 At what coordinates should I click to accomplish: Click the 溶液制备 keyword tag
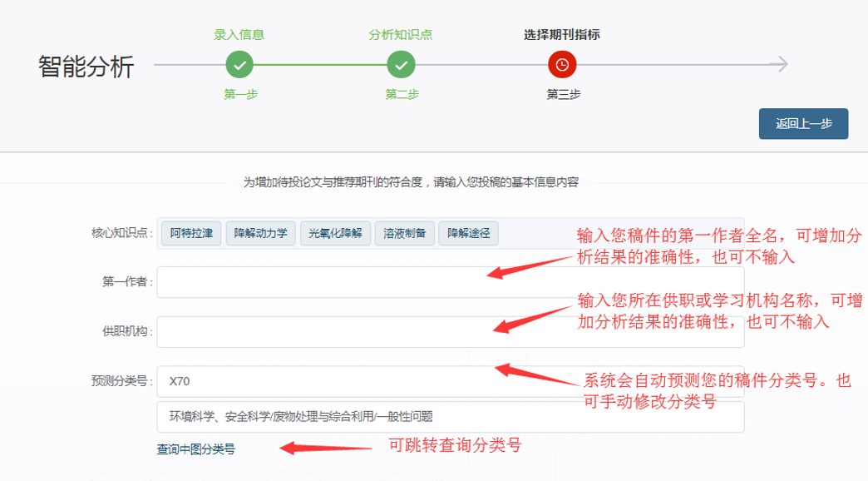click(x=404, y=234)
